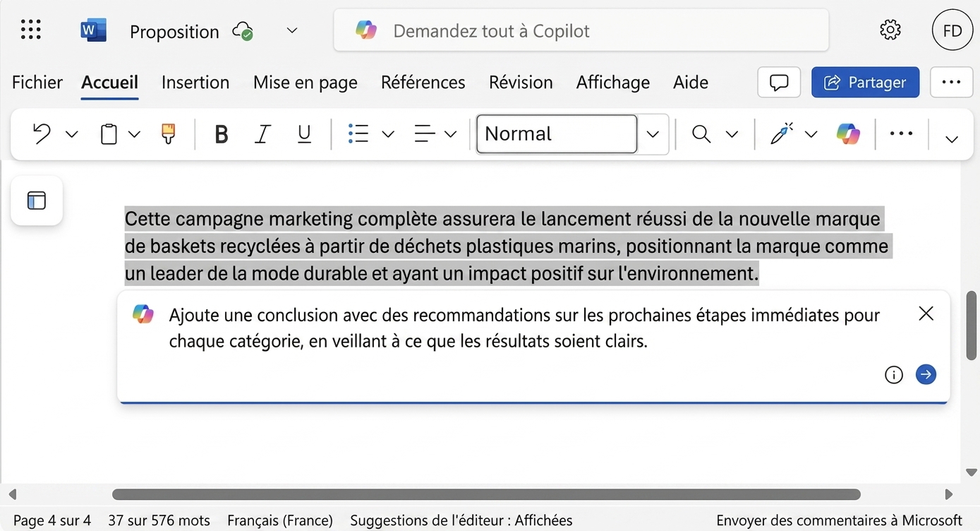Viewport: 980px width, 531px height.
Task: Click the clipboard paste icon
Action: click(x=109, y=133)
